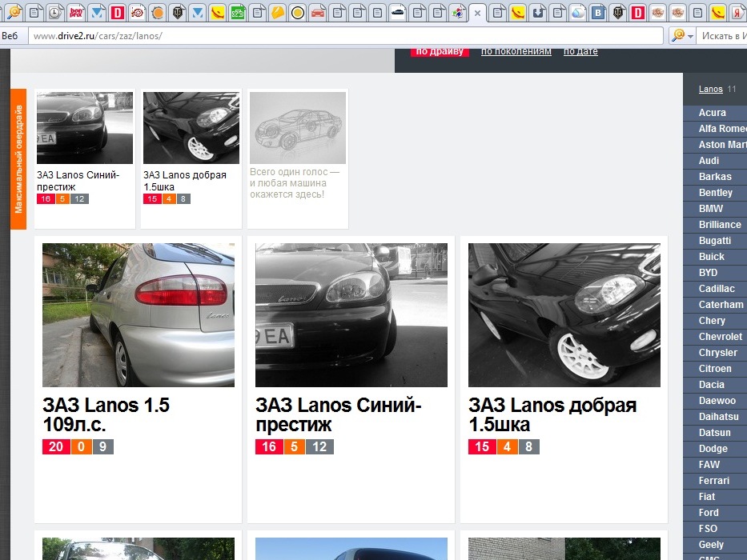Image resolution: width=747 pixels, height=560 pixels.
Task: Select Bentley in the brand list
Action: [715, 193]
